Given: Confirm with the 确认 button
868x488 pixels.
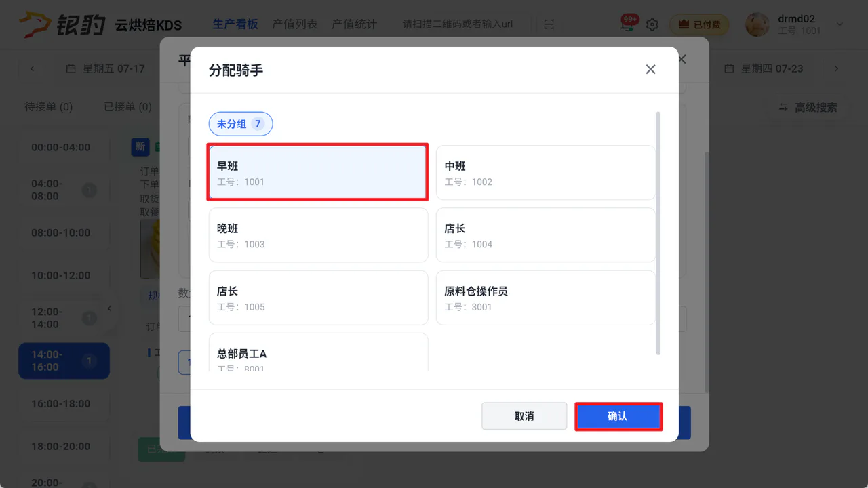Looking at the screenshot, I should tap(618, 416).
